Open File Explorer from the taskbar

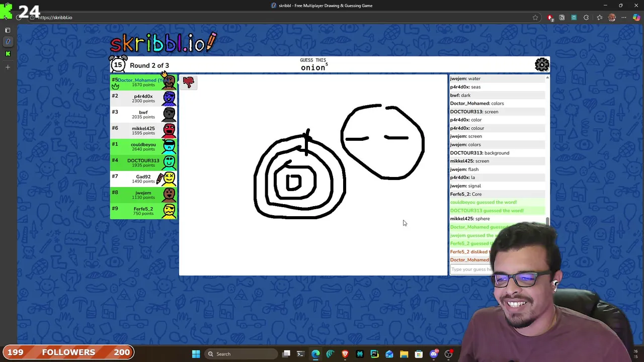(x=404, y=354)
